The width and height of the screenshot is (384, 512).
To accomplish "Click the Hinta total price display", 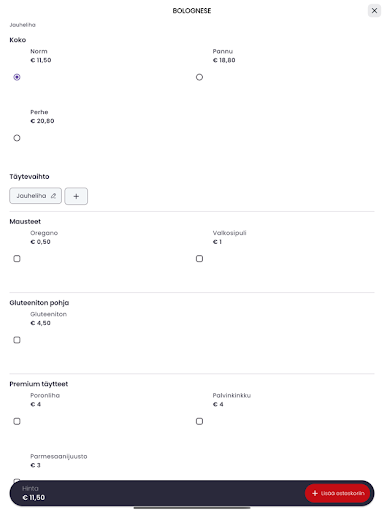I will (33, 493).
